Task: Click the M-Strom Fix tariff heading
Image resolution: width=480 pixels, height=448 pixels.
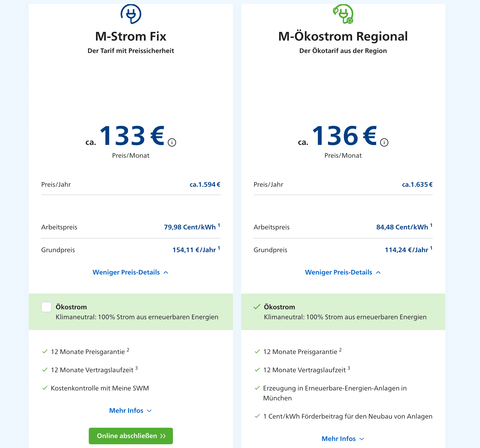Action: 131,36
